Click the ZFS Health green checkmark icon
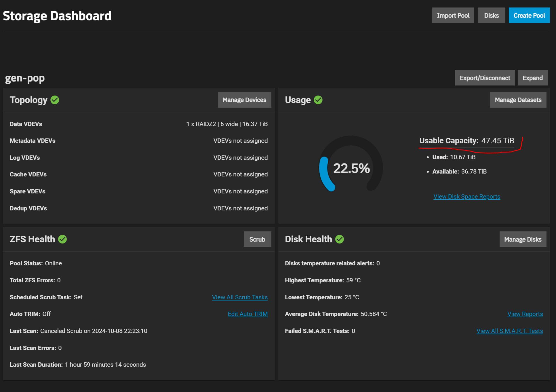Screen dimensions: 556x392 [62, 239]
